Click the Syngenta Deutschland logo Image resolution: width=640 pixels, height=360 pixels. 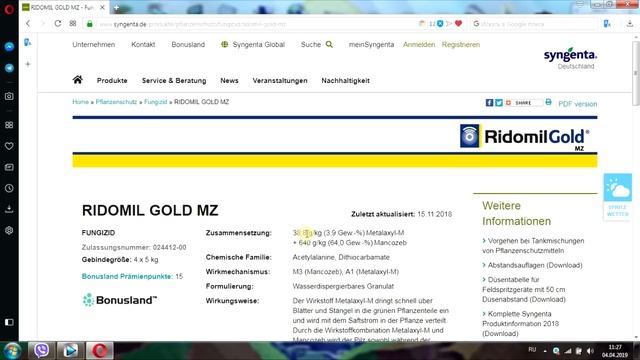click(570, 59)
